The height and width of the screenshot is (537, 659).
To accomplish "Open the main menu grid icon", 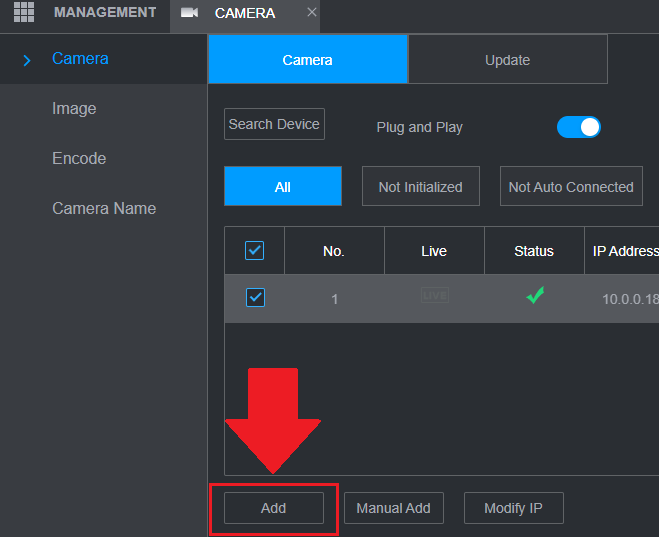I will click(x=24, y=12).
